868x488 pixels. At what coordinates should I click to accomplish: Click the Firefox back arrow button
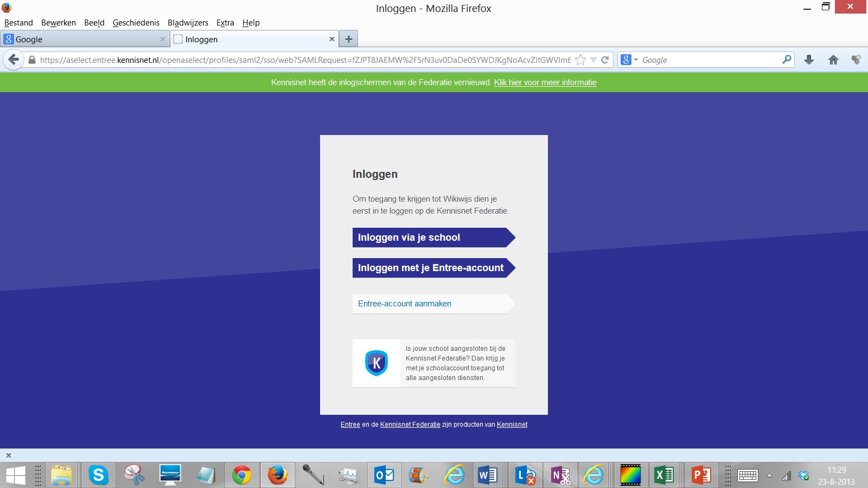coord(14,60)
